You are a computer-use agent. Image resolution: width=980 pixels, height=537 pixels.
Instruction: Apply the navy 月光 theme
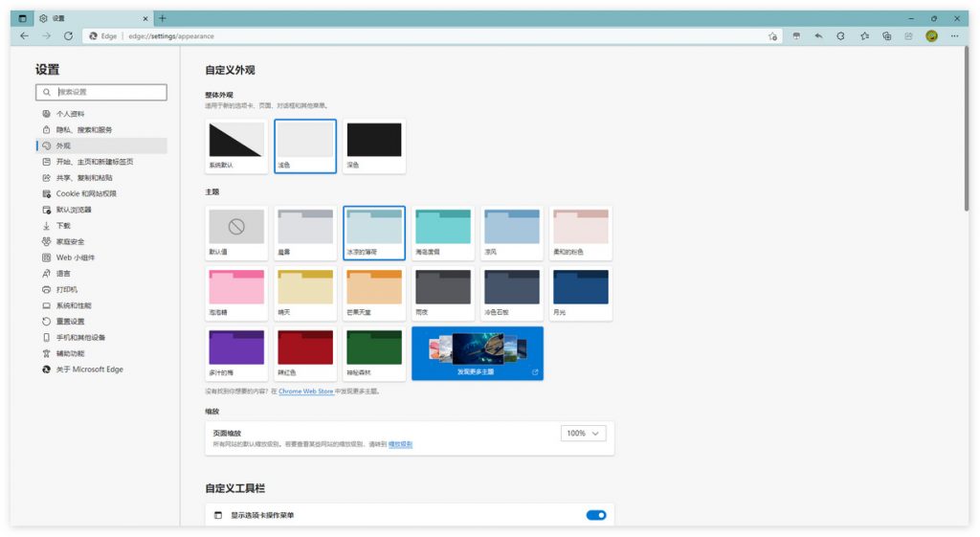pyautogui.click(x=581, y=293)
